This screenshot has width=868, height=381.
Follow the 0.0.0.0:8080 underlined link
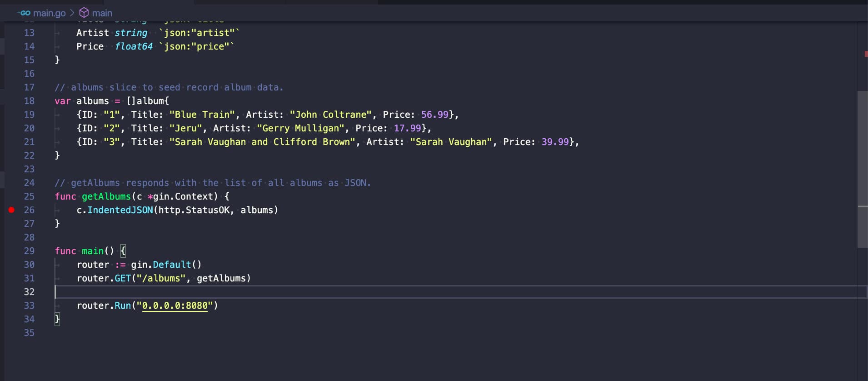(x=175, y=306)
